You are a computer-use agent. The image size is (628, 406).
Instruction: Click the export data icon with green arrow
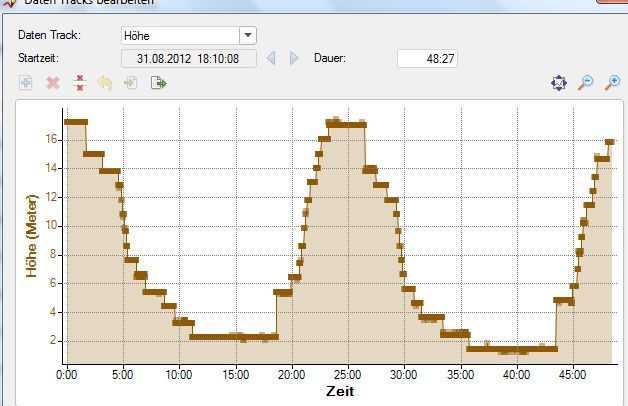coord(158,83)
